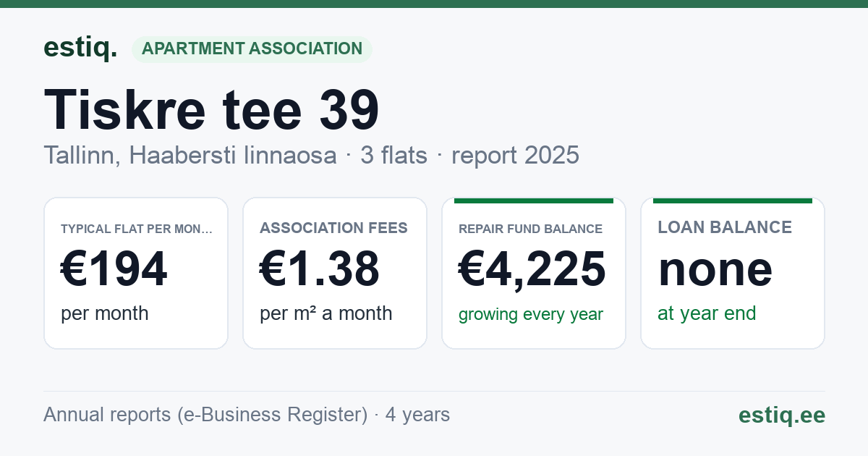Click the estiq. logo

coord(80,48)
